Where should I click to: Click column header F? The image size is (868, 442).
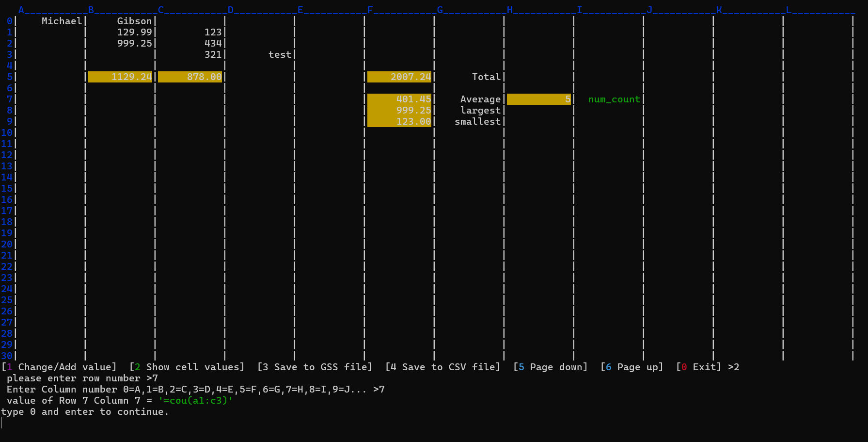click(x=370, y=10)
